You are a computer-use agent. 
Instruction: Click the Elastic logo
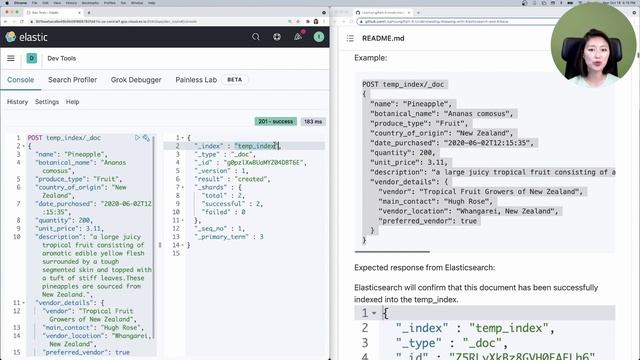(x=27, y=37)
